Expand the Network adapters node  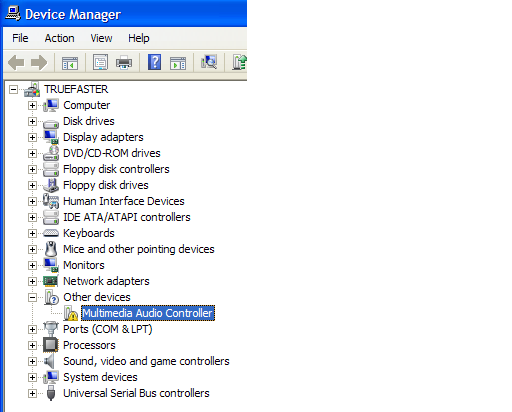click(x=32, y=281)
